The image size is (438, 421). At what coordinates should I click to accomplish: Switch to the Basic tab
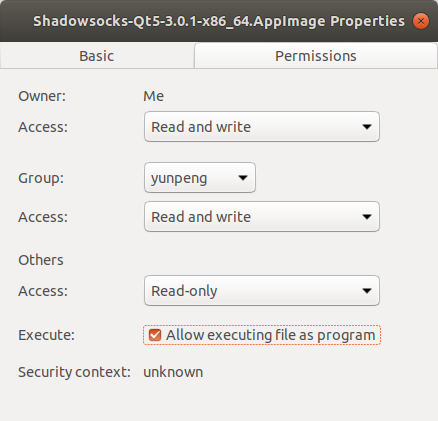[97, 56]
